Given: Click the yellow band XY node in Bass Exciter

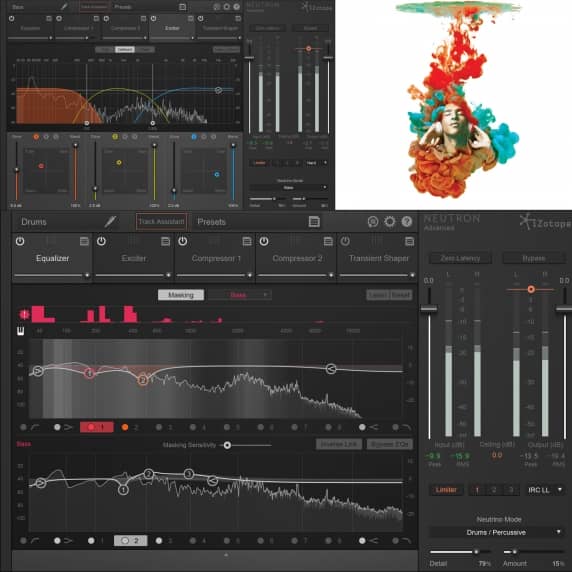Looking at the screenshot, I should pyautogui.click(x=119, y=162).
